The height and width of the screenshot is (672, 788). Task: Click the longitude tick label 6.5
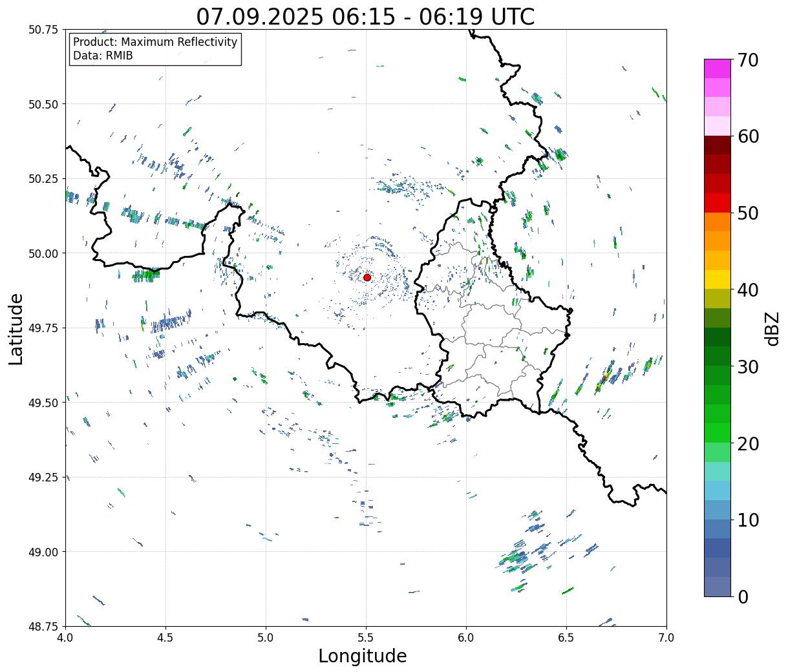(x=566, y=637)
